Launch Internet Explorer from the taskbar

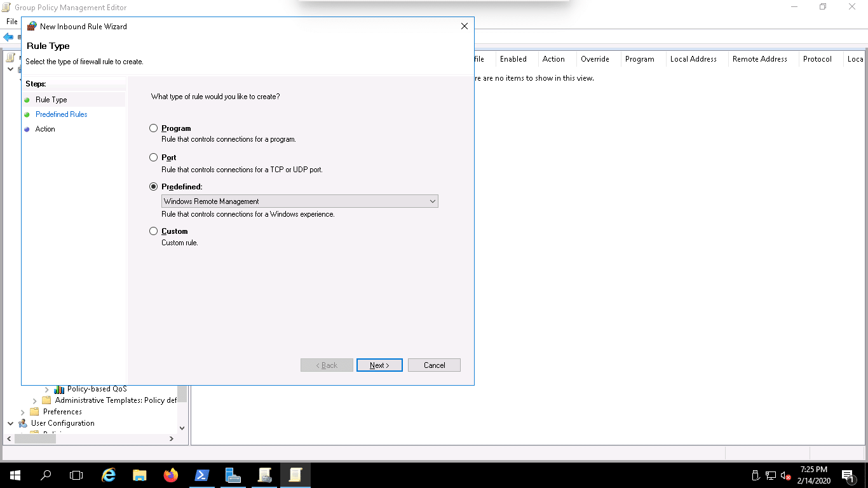pos(109,475)
